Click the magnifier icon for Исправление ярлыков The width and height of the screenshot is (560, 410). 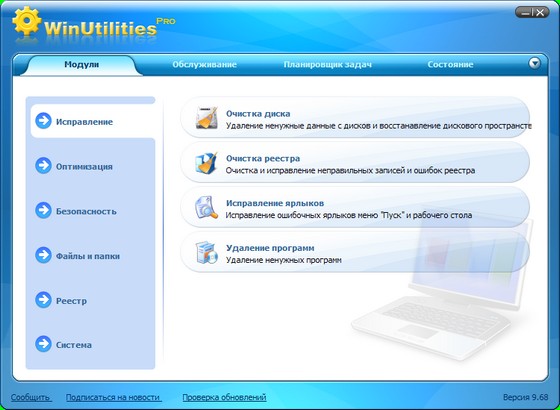pos(206,208)
